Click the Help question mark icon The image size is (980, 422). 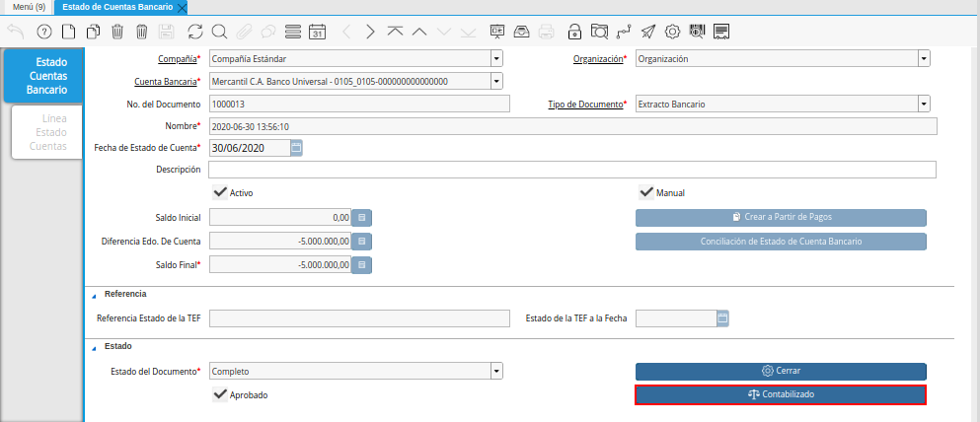point(43,32)
